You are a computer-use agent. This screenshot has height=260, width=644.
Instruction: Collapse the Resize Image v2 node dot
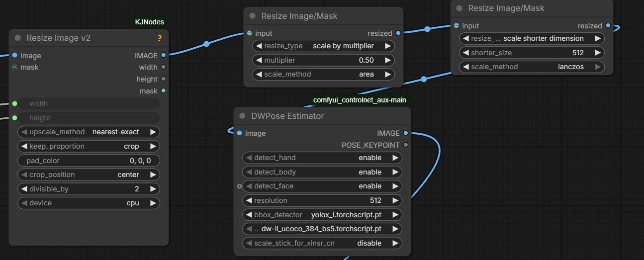pos(18,38)
